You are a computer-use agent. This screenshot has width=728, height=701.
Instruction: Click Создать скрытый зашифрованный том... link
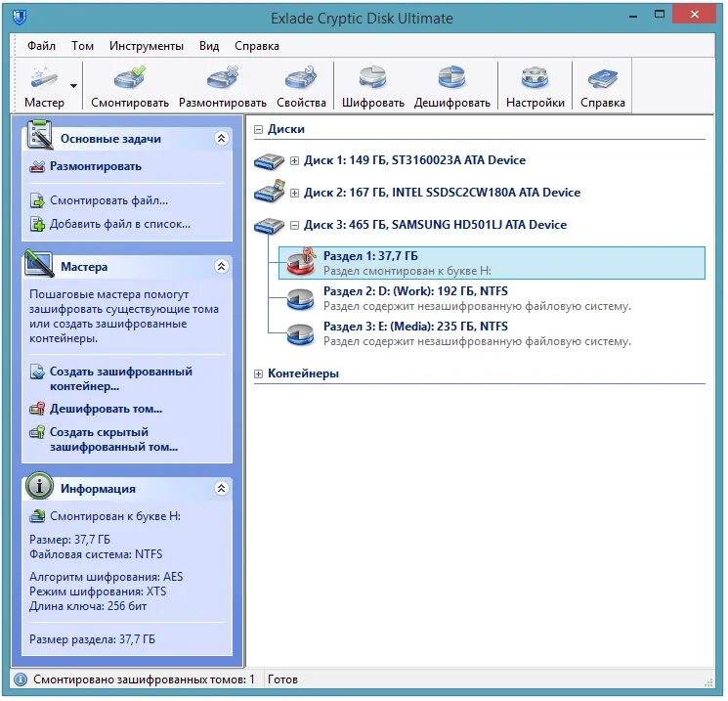[113, 439]
